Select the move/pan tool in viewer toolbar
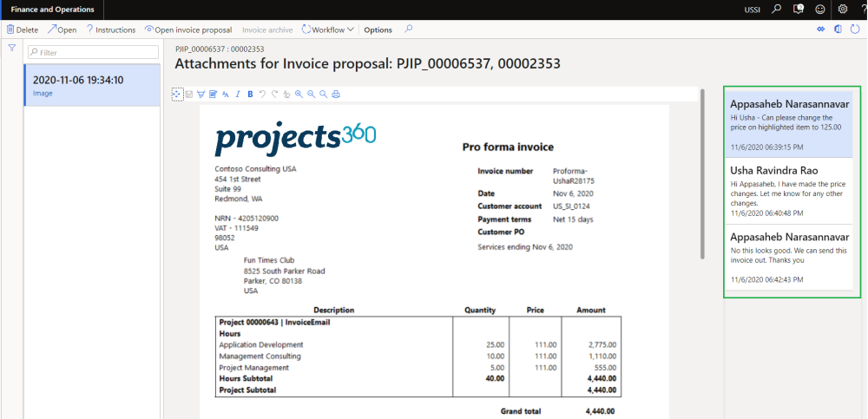 177,94
